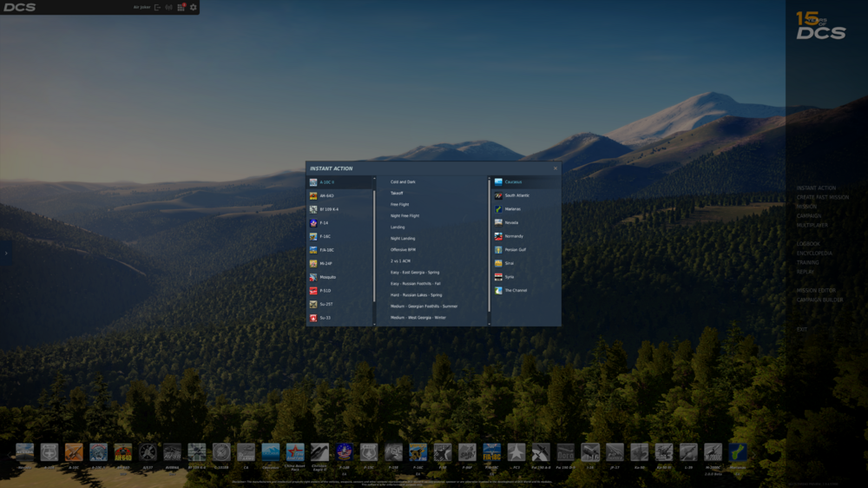Screen dimensions: 868x488
Task: Expand the left edge panel arrow
Action: click(x=6, y=254)
